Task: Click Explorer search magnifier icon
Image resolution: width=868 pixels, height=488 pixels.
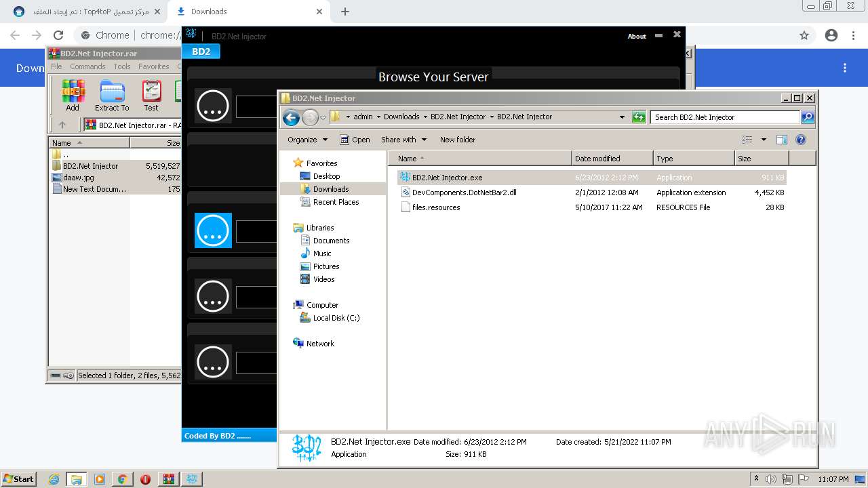Action: pyautogui.click(x=807, y=117)
